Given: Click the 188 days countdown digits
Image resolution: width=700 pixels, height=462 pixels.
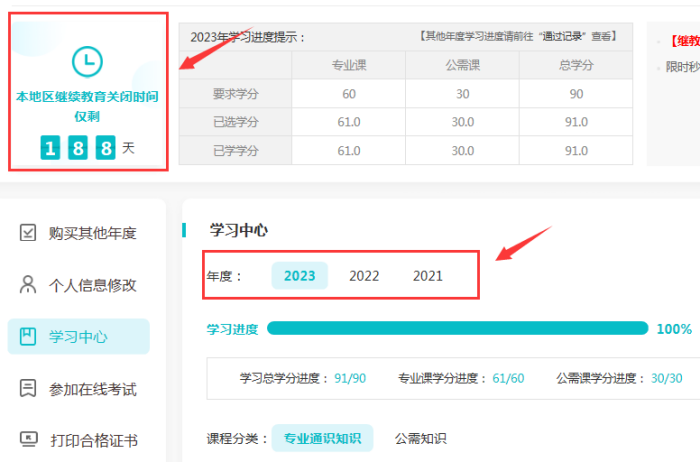Looking at the screenshot, I should (78, 148).
